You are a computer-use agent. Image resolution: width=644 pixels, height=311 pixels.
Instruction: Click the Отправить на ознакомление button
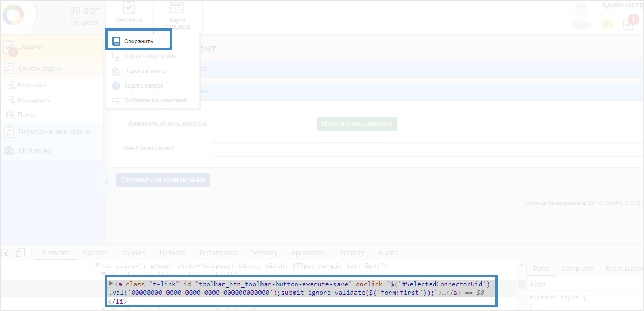(163, 180)
